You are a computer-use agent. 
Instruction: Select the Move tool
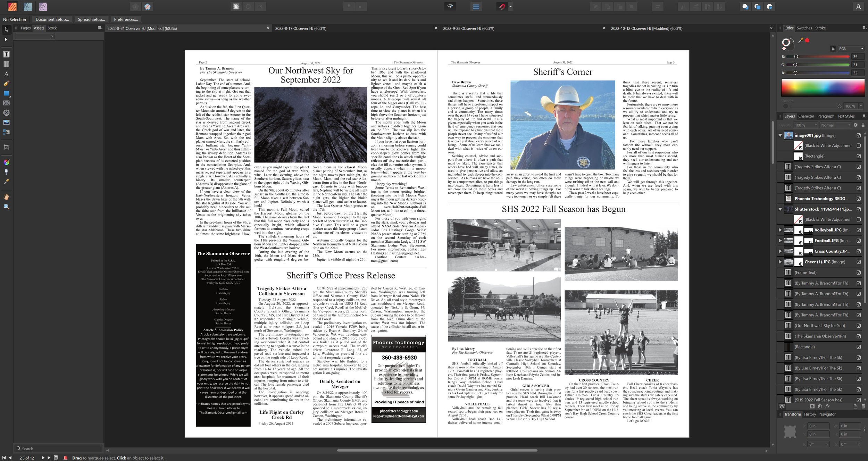tap(6, 30)
